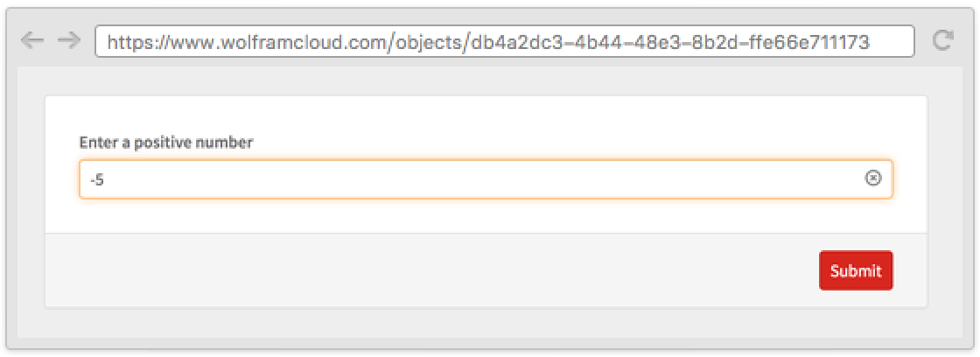The height and width of the screenshot is (357, 980).
Task: Click the browser back arrow
Action: click(x=32, y=40)
